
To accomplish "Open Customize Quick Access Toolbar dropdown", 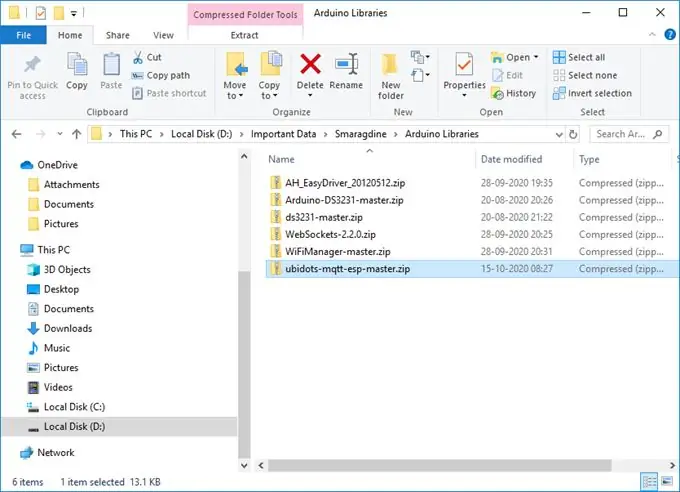I will [x=74, y=14].
